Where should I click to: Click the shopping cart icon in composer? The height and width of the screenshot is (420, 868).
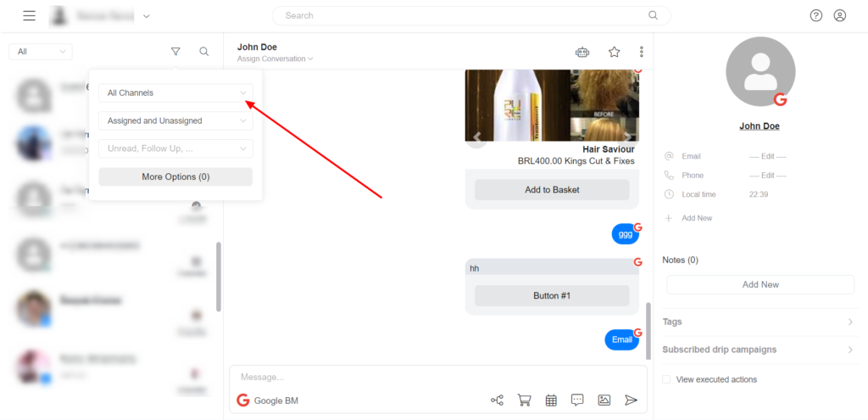pyautogui.click(x=524, y=400)
